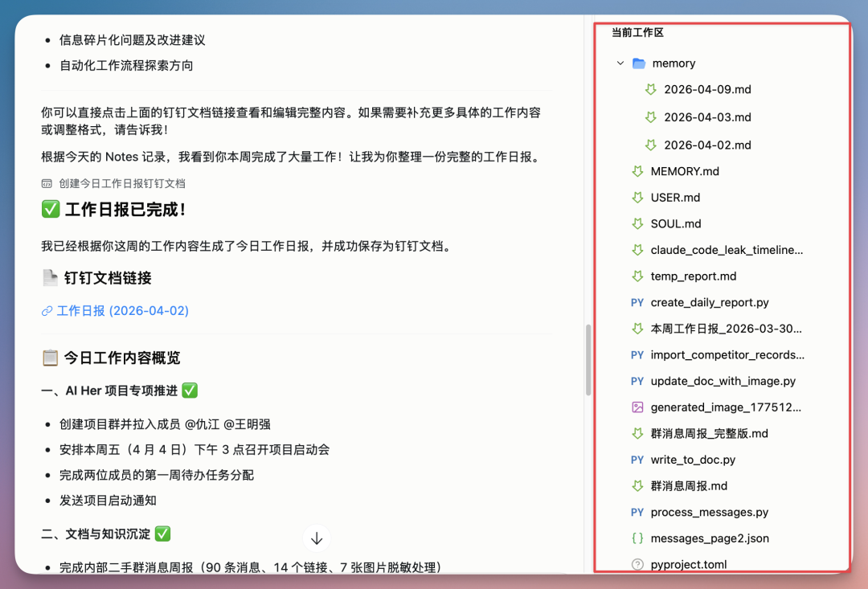Select 本周工作日报_2026-03-30 in the workspace
Image resolution: width=868 pixels, height=589 pixels.
(x=723, y=329)
